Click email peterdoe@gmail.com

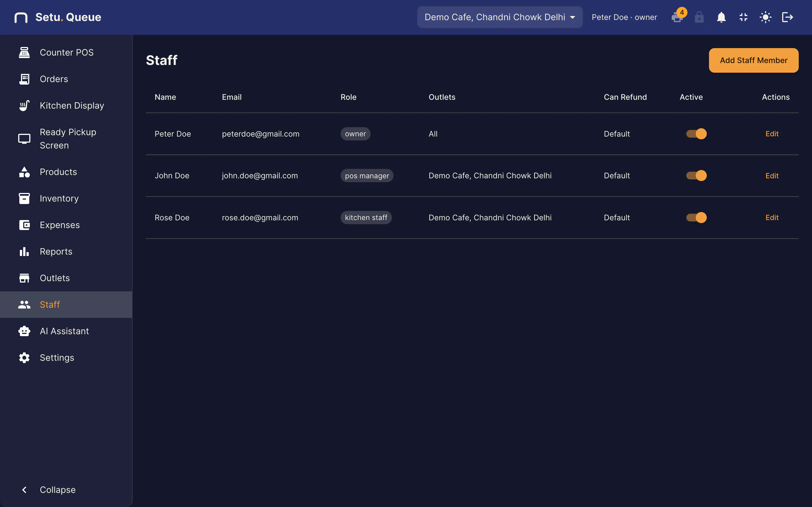pos(260,134)
